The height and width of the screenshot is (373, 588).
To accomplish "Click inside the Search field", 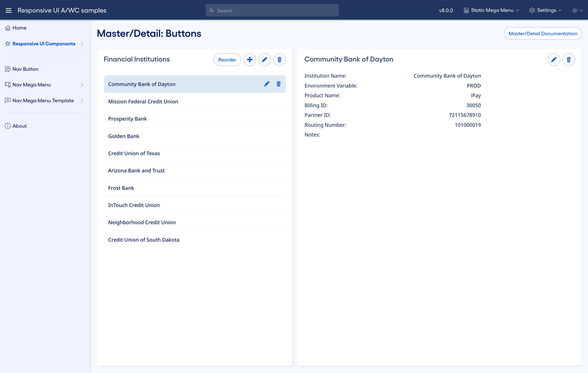I will (272, 10).
